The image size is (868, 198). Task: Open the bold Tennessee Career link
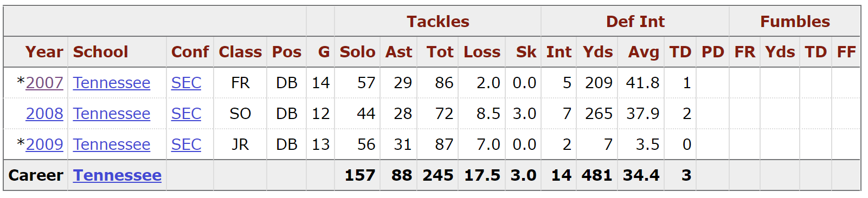pos(117,175)
